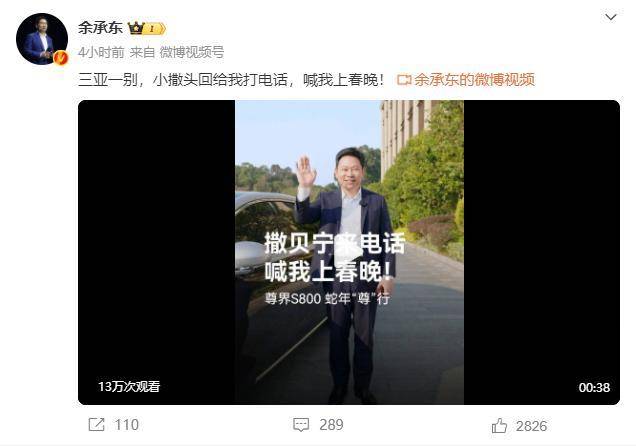Open 余承东 username link
The image size is (636, 446).
point(100,28)
